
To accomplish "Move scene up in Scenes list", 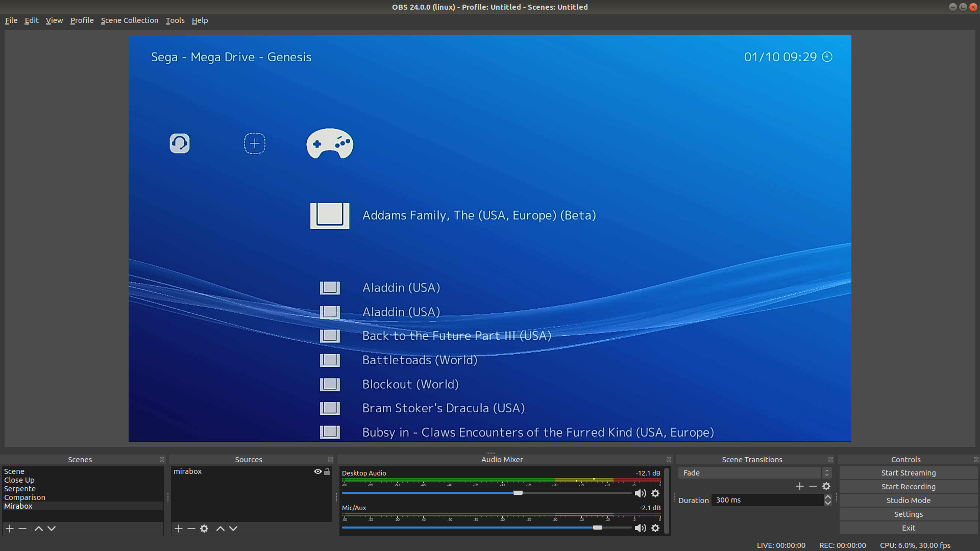I will click(x=38, y=529).
